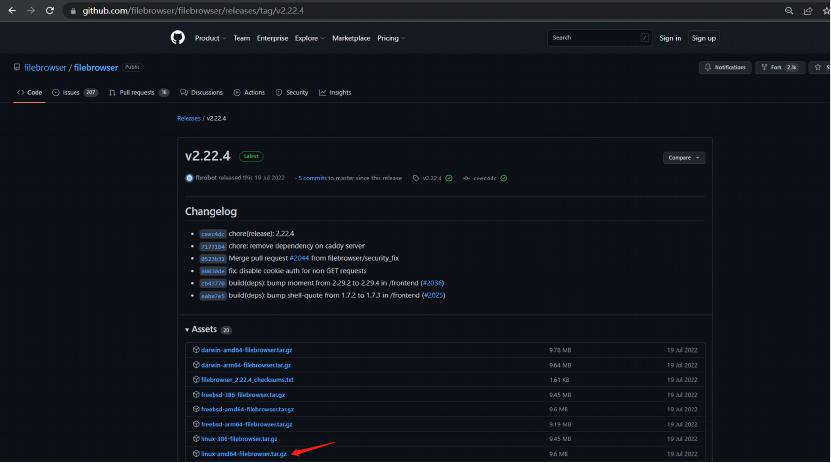Expand the Explore dropdown menu

click(x=310, y=38)
